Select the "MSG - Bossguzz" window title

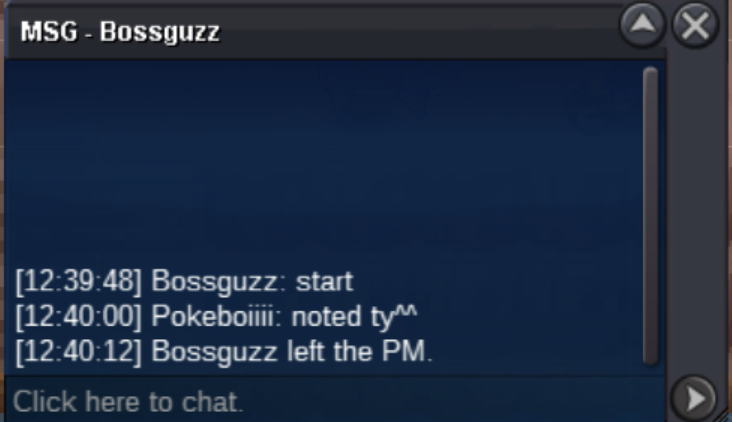[120, 32]
